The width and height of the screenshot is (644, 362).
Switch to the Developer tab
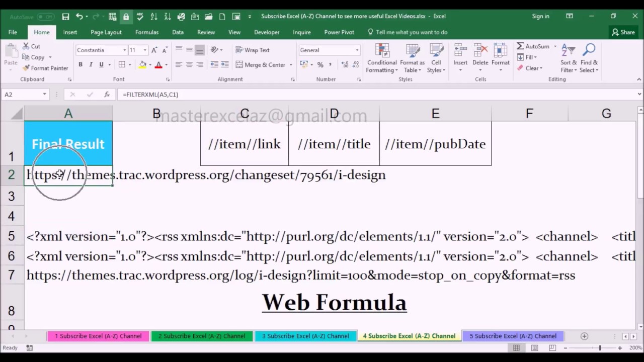(x=267, y=32)
